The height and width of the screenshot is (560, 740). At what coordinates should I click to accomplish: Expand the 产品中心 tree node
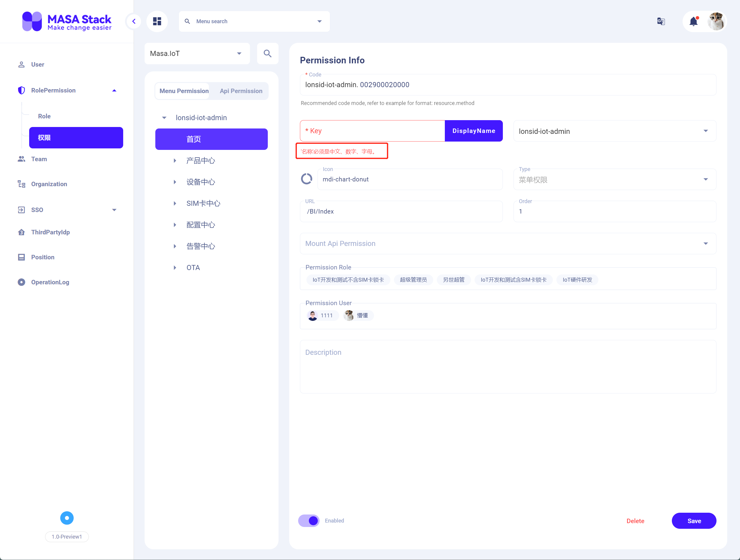coord(175,161)
